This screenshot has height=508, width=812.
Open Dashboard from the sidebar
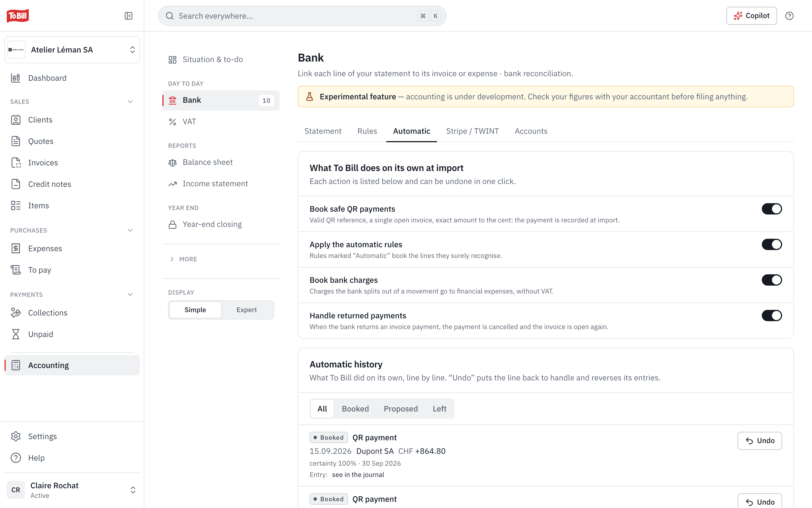(x=72, y=78)
